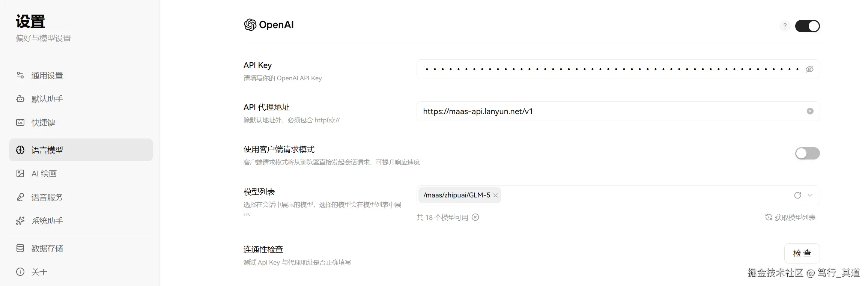Viewport: 868px width, 286px height.
Task: Click the /maas/zhipuai/GLM-5 model tag
Action: [459, 195]
